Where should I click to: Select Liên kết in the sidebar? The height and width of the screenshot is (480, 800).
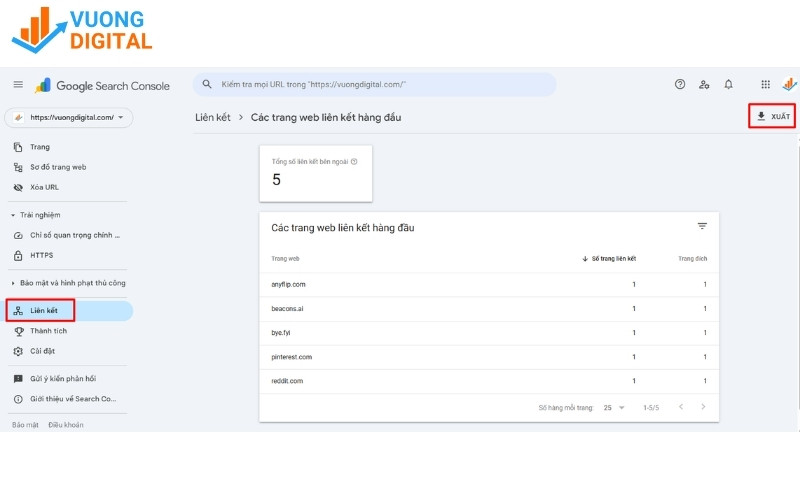[43, 311]
